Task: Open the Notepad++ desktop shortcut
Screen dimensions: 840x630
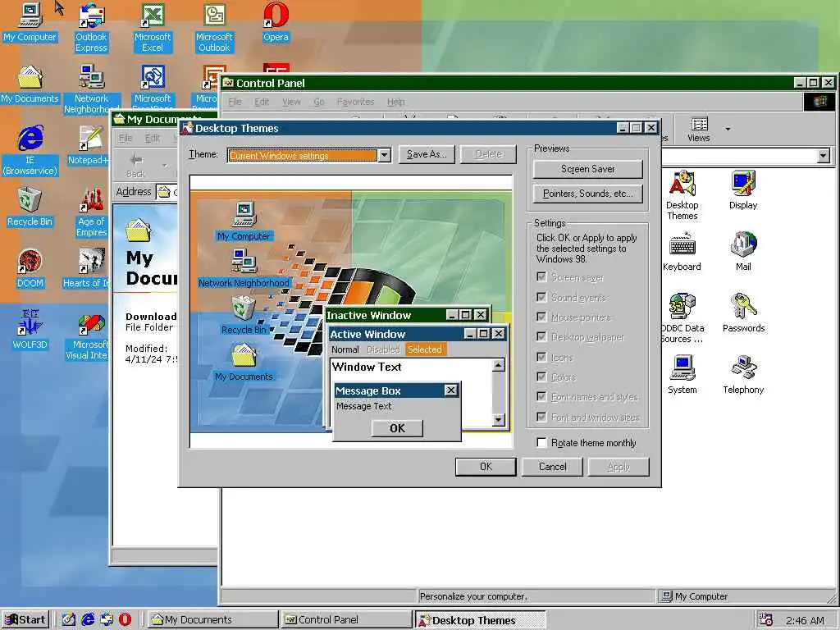Action: point(89,145)
